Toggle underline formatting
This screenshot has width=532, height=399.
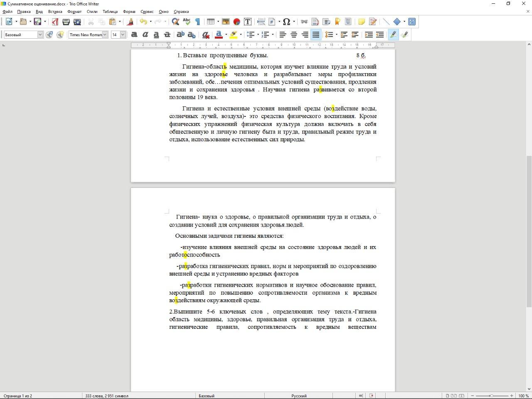tap(156, 34)
